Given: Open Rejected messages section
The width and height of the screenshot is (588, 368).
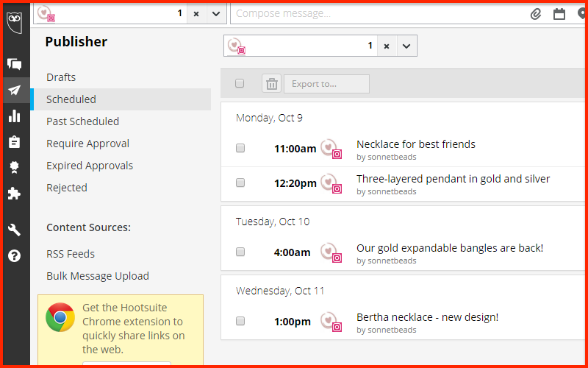Looking at the screenshot, I should 67,188.
